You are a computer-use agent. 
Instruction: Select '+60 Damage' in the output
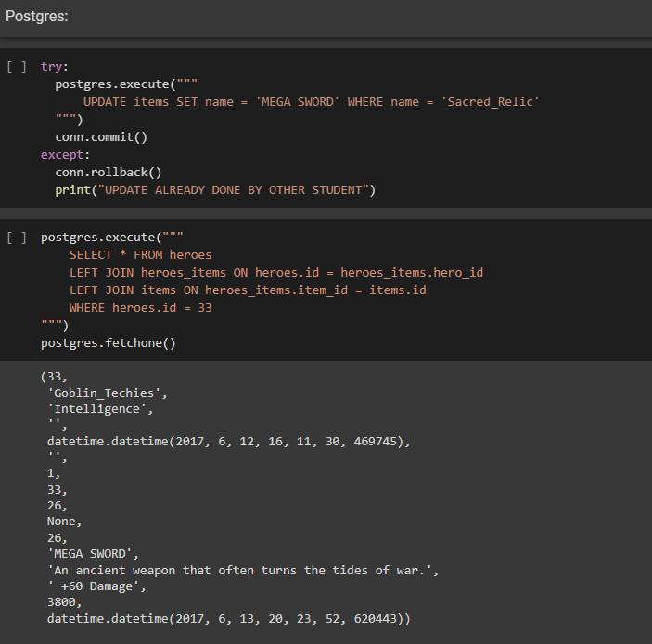[x=96, y=586]
